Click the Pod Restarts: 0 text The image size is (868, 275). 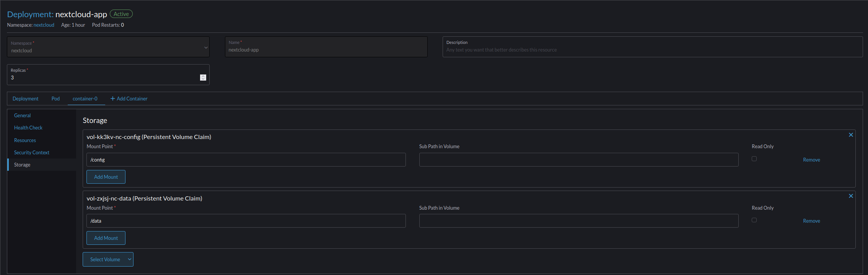pyautogui.click(x=108, y=25)
